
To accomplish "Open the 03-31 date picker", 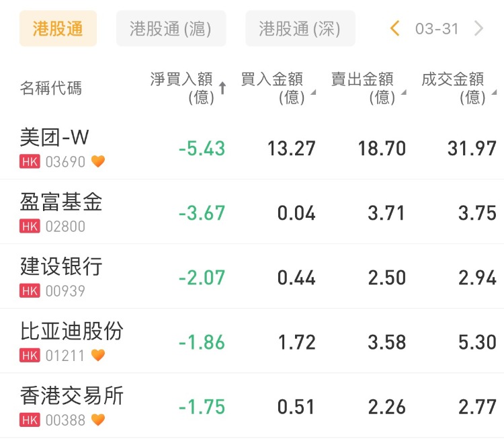I will [437, 29].
